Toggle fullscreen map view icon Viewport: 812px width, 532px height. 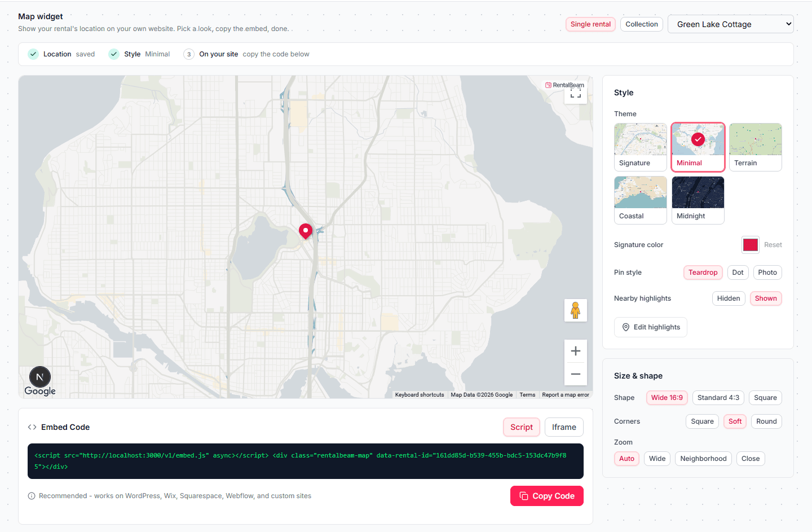coord(575,93)
